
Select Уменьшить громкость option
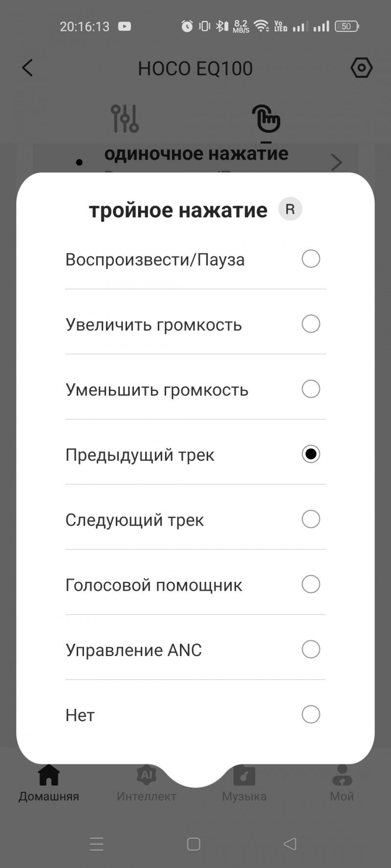pos(311,389)
